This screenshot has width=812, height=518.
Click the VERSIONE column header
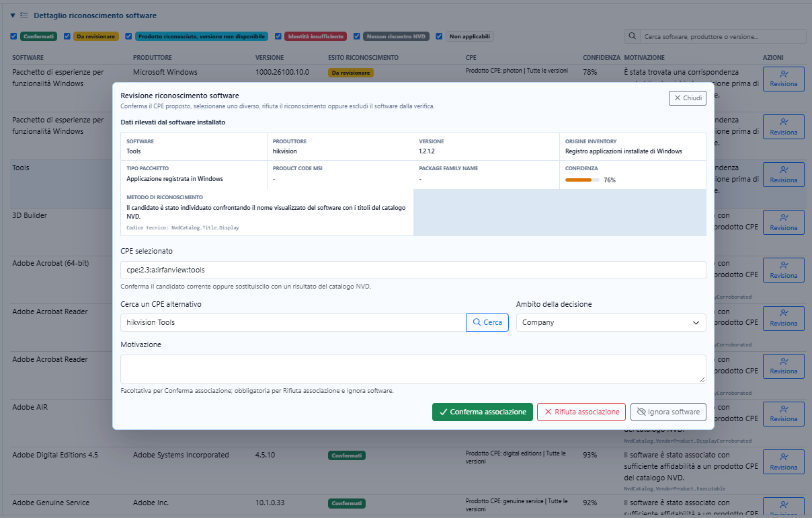(270, 58)
